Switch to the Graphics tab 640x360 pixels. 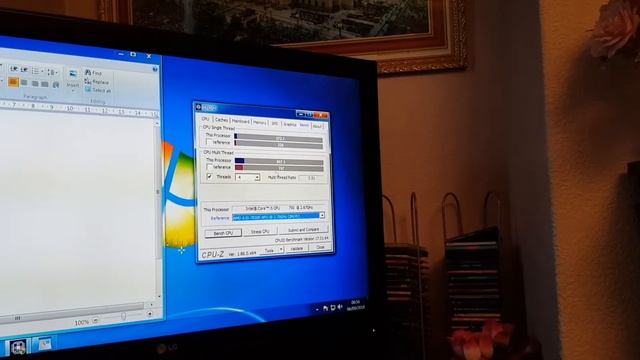tap(290, 124)
